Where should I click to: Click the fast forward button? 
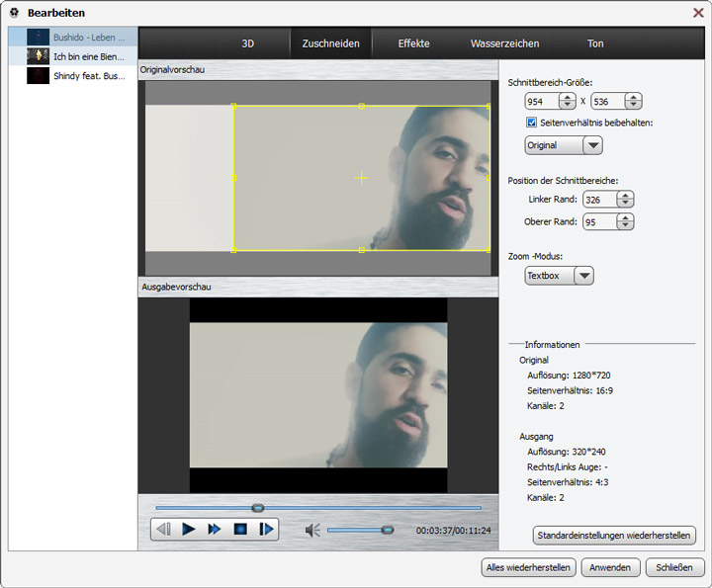click(x=215, y=529)
